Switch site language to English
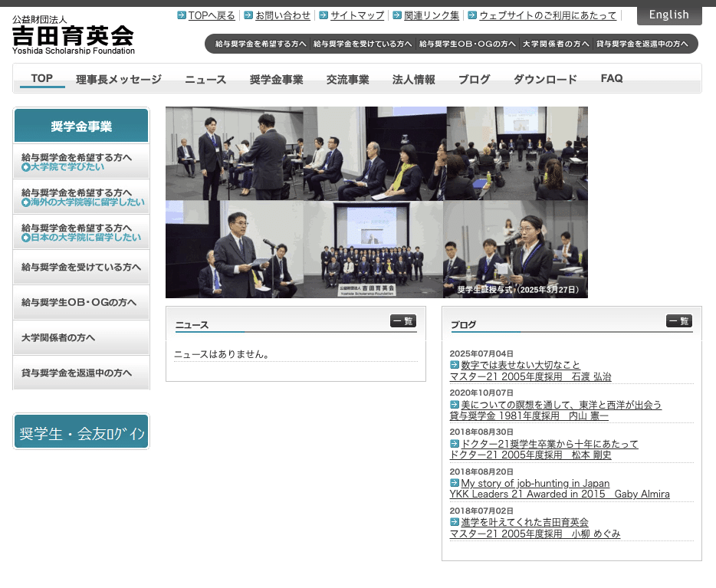 pyautogui.click(x=668, y=15)
